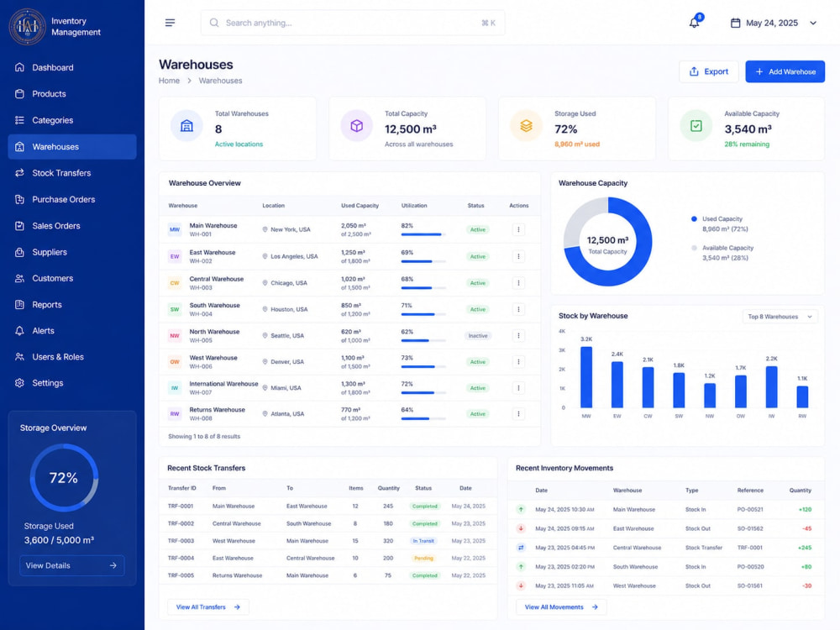Click the location pin beside New York, USA
This screenshot has height=630, width=840.
[265, 229]
